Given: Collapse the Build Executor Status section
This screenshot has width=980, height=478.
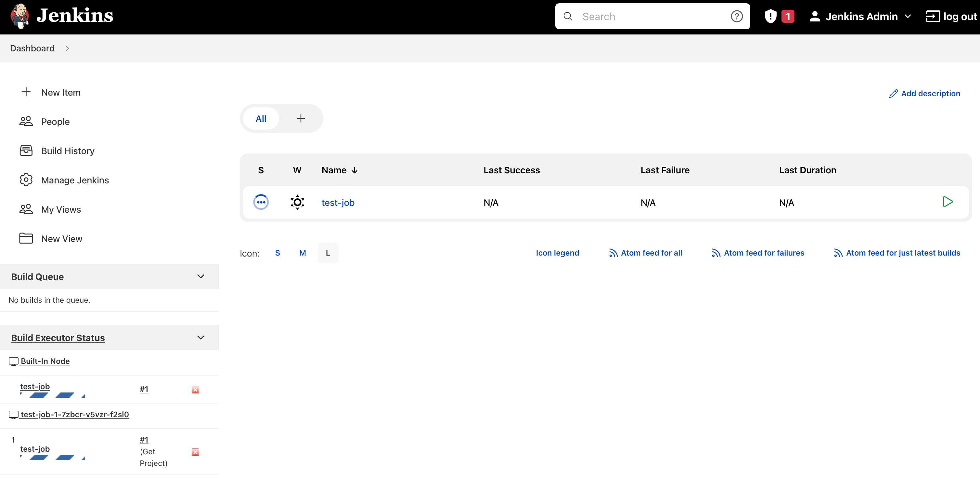Looking at the screenshot, I should (x=201, y=338).
